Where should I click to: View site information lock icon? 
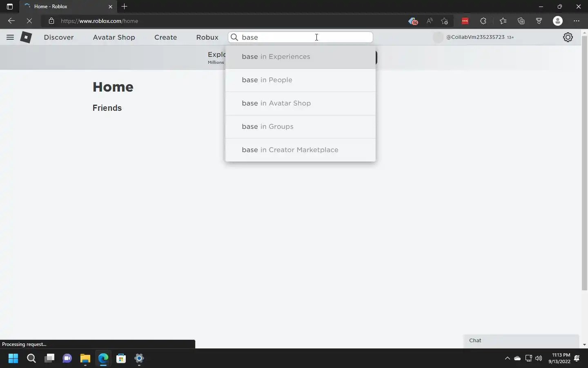pyautogui.click(x=51, y=21)
